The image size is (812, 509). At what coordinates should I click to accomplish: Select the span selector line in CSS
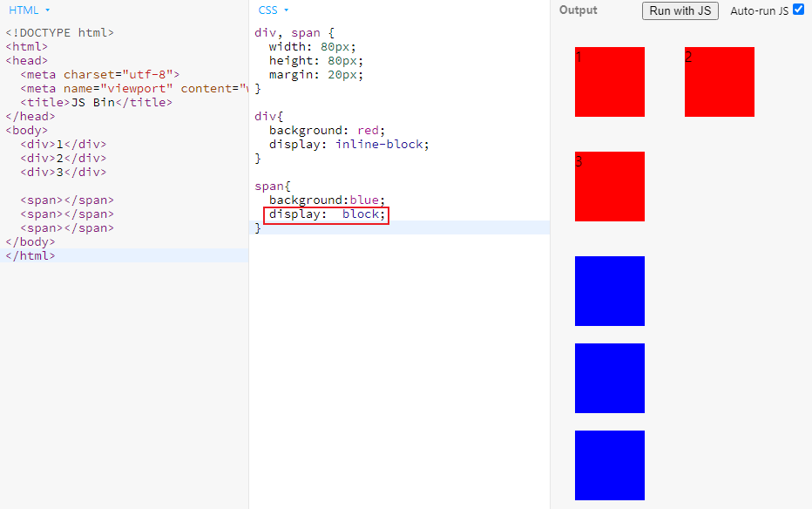coord(270,186)
